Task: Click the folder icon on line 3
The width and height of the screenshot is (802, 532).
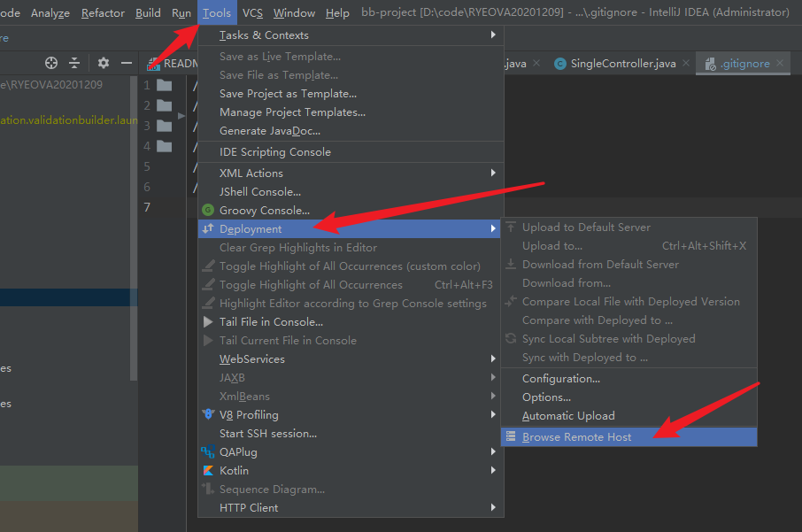Action: click(x=164, y=126)
